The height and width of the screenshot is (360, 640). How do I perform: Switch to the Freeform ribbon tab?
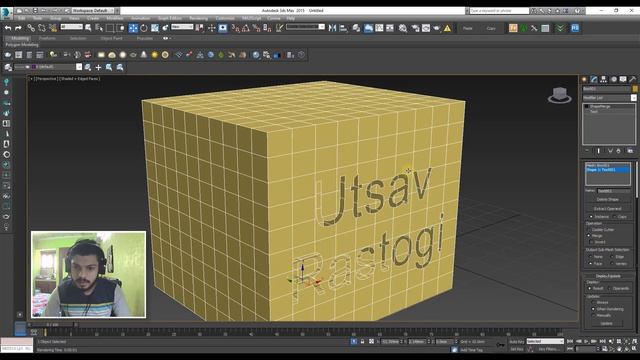tap(47, 38)
